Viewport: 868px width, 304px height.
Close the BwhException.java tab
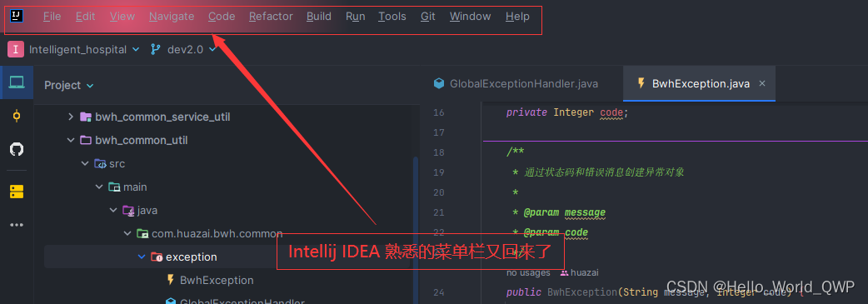[762, 83]
